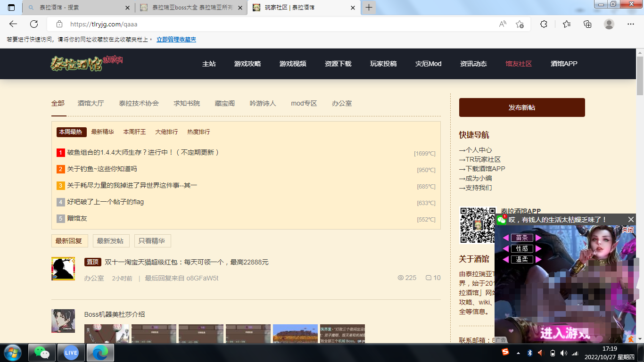
Task: Show hidden system tray icons arrow
Action: 519,353
